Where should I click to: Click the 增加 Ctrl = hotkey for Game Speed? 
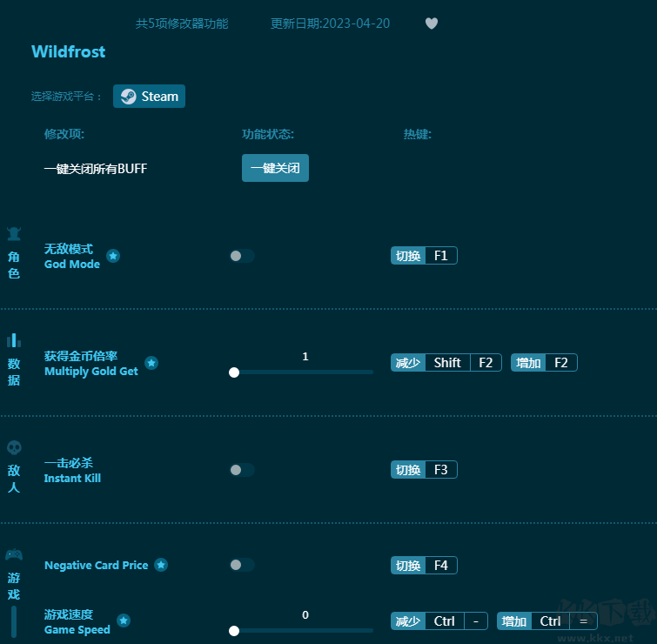(x=547, y=621)
